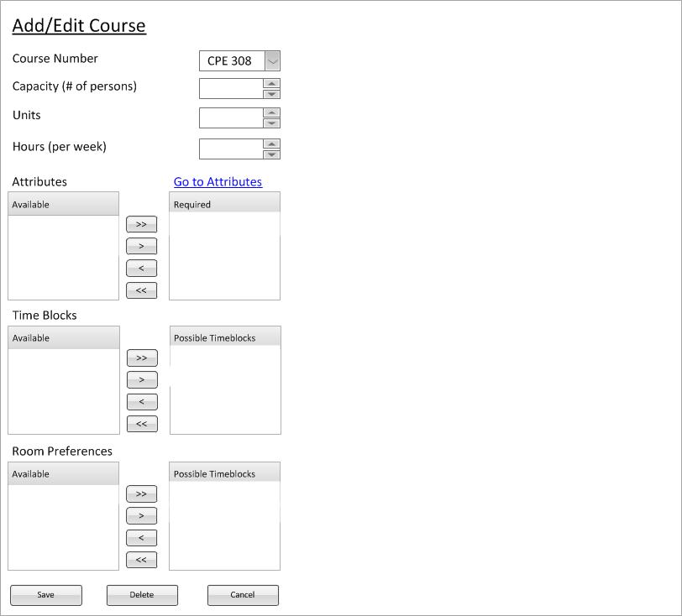The image size is (682, 616).
Task: Save the course
Action: click(x=46, y=595)
